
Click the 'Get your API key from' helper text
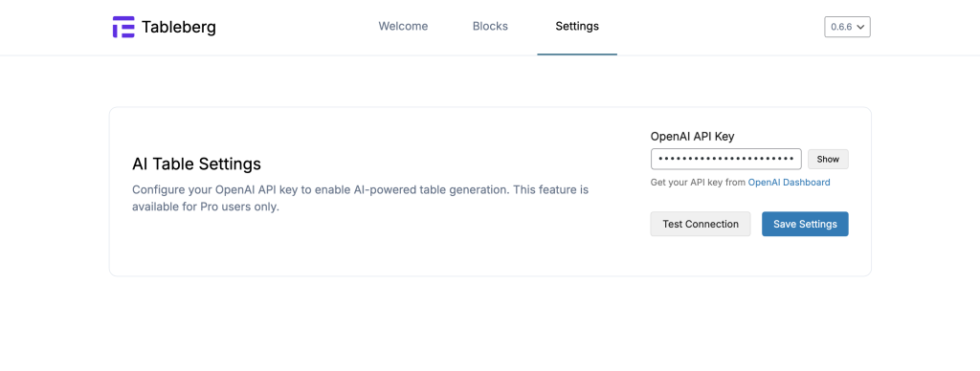coord(698,183)
